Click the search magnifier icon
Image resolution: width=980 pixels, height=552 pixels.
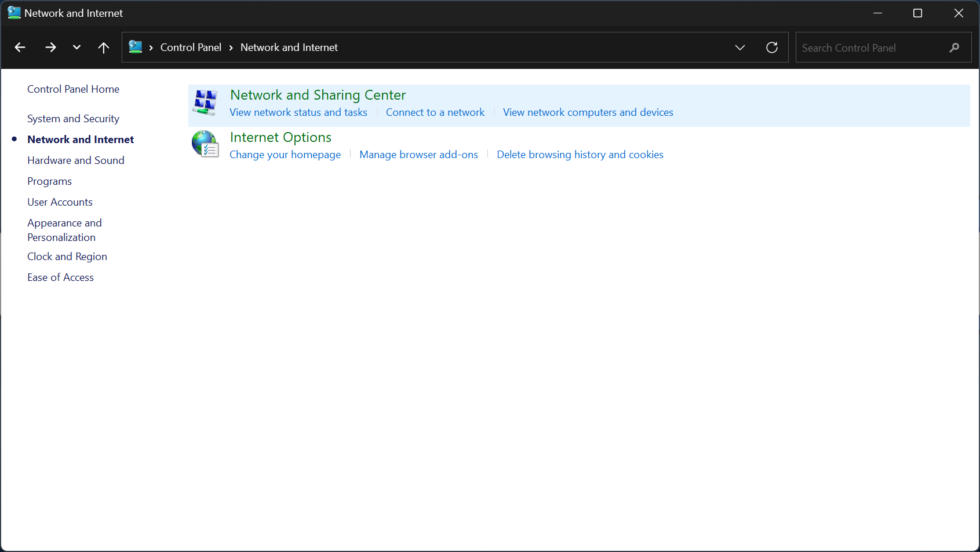pos(955,47)
